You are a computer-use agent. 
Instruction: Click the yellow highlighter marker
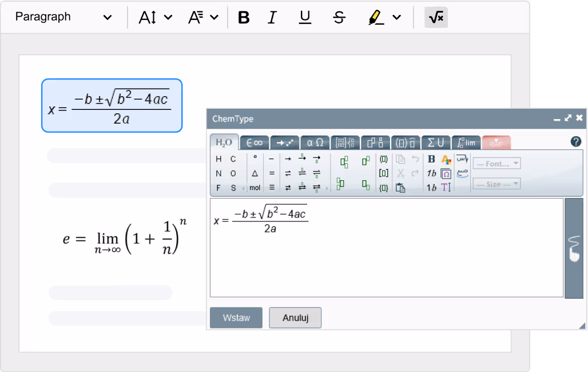point(376,18)
